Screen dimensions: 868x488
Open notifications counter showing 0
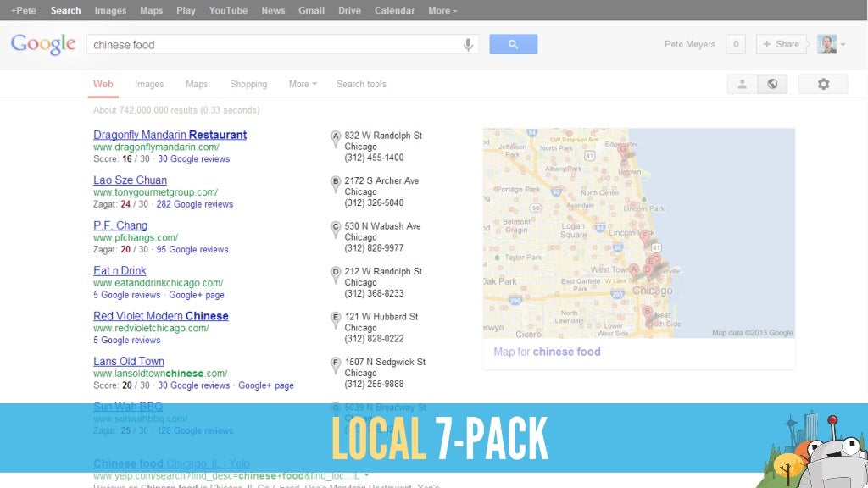point(736,44)
